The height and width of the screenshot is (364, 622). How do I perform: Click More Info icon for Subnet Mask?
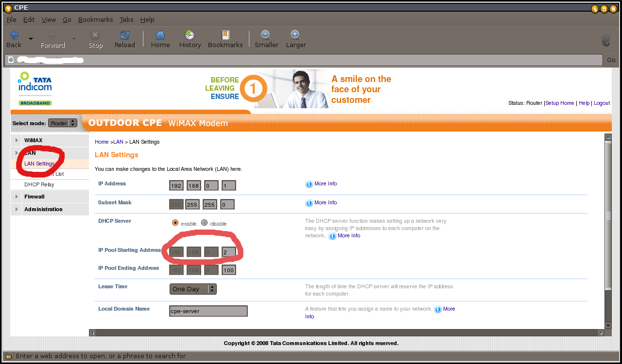point(309,203)
